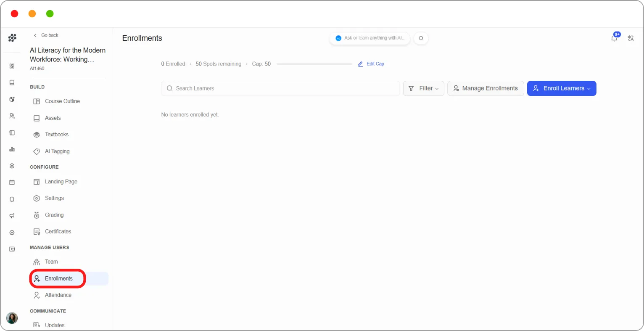Select the stacked layers rail icon
The image size is (644, 331).
coord(12,166)
